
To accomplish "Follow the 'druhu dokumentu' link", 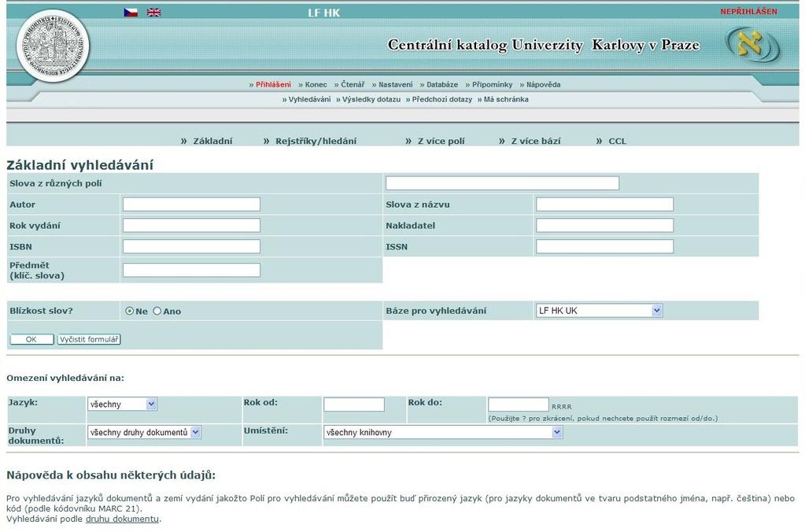I will [122, 519].
